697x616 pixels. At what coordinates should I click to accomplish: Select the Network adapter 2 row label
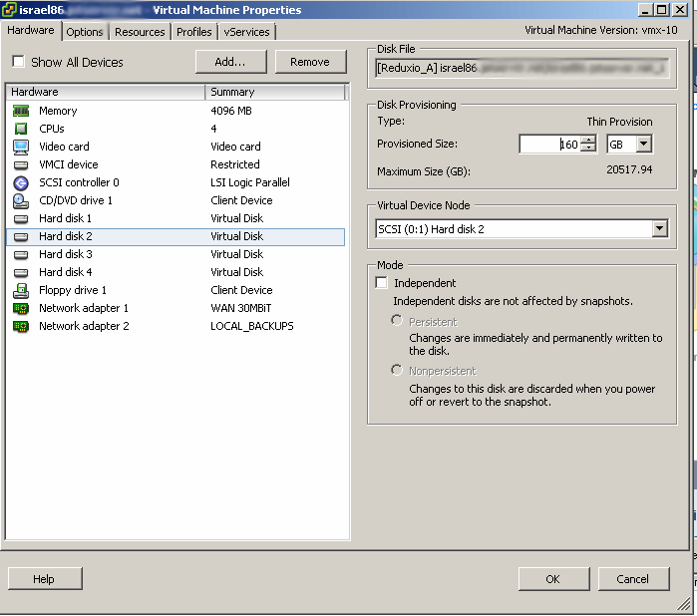pos(84,326)
